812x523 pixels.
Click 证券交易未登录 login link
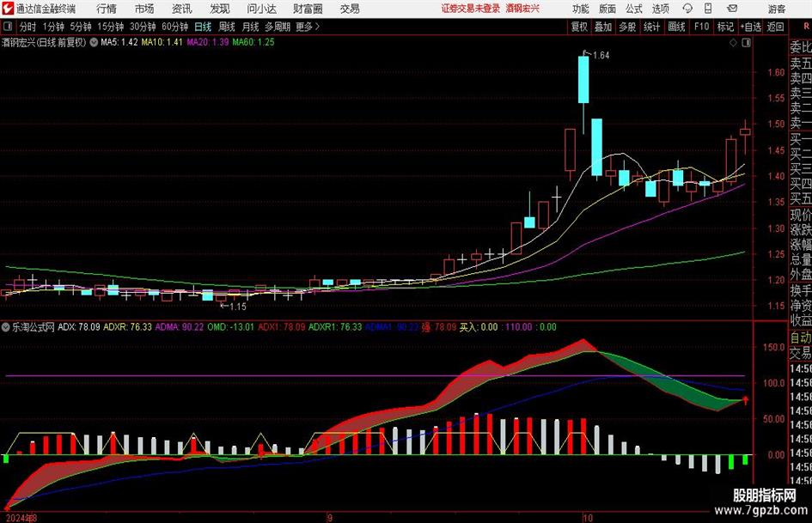pyautogui.click(x=471, y=9)
